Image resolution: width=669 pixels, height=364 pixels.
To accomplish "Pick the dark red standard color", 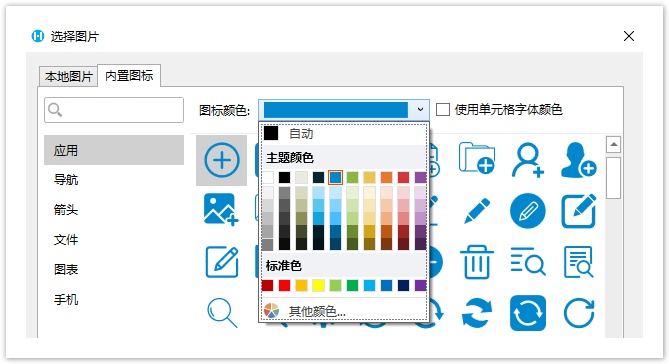I will [268, 285].
